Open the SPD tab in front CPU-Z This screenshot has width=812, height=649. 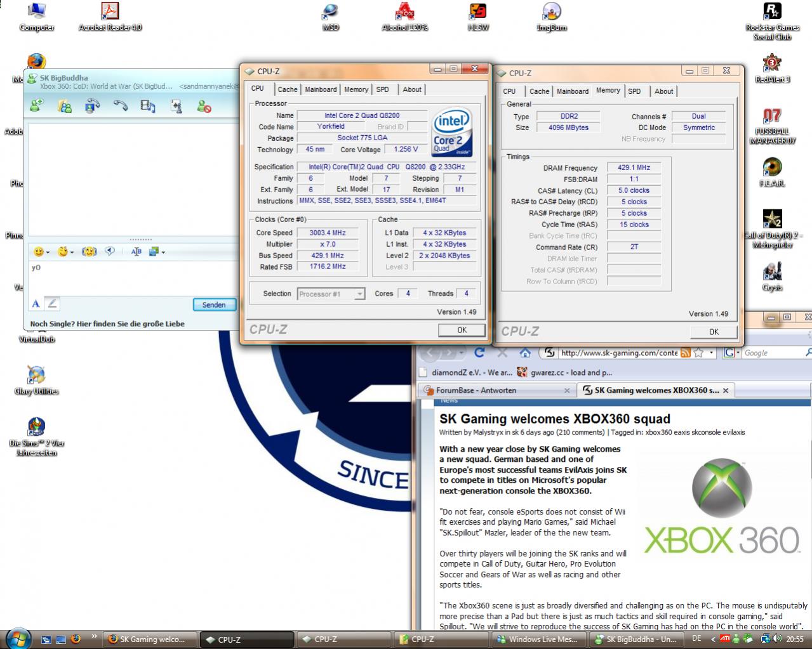tap(382, 89)
